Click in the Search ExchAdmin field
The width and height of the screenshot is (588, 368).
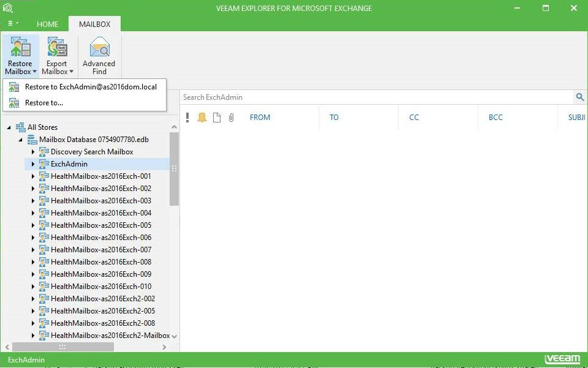(377, 97)
